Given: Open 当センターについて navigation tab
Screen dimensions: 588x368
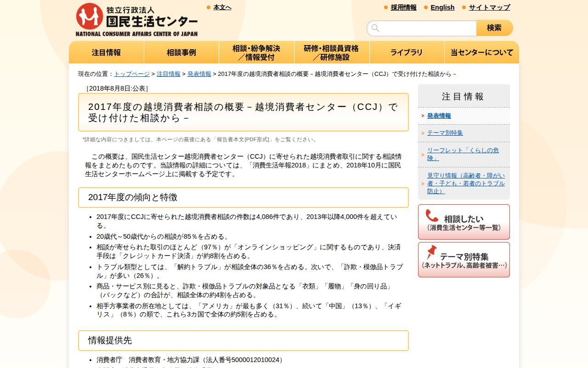Looking at the screenshot, I should 482,52.
